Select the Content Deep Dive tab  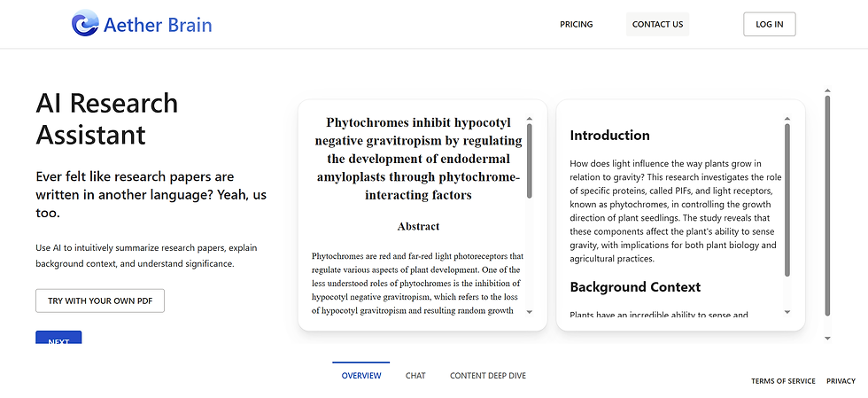pyautogui.click(x=488, y=376)
